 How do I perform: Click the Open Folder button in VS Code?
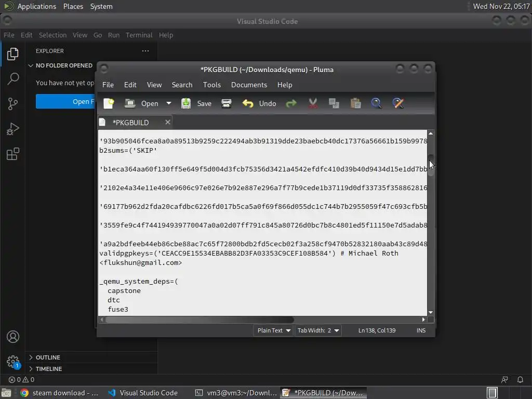66,101
